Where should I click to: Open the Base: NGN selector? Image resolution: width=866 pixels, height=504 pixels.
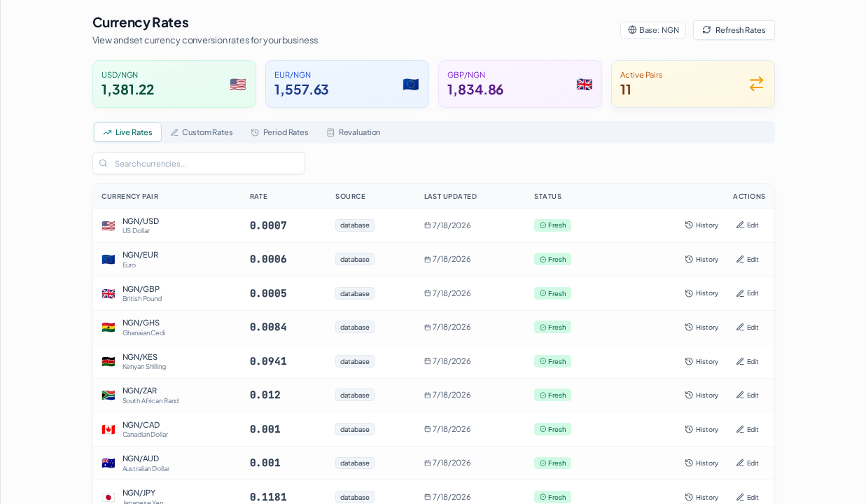[x=653, y=30]
